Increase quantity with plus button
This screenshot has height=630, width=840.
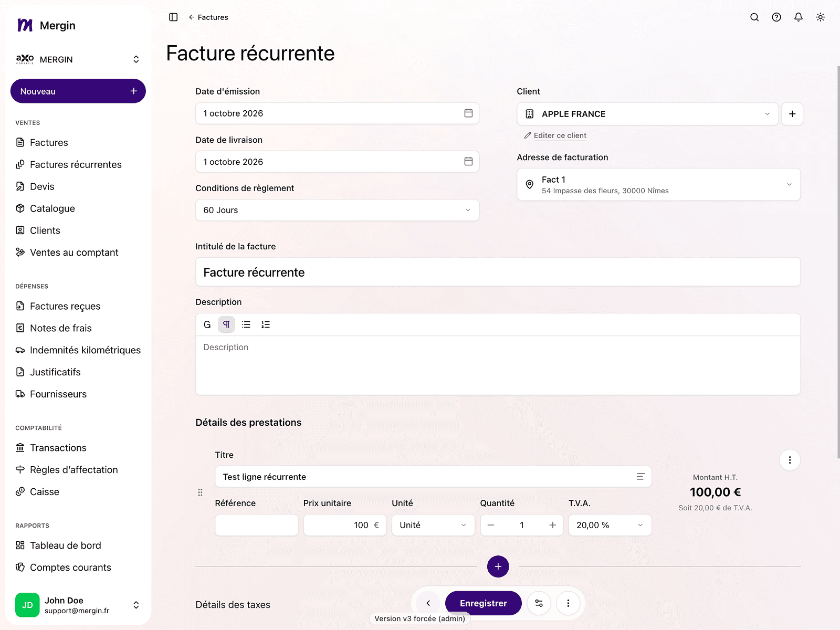pyautogui.click(x=553, y=525)
